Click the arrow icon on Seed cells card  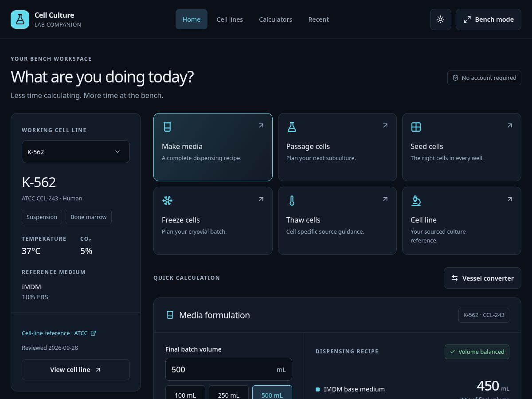[510, 125]
